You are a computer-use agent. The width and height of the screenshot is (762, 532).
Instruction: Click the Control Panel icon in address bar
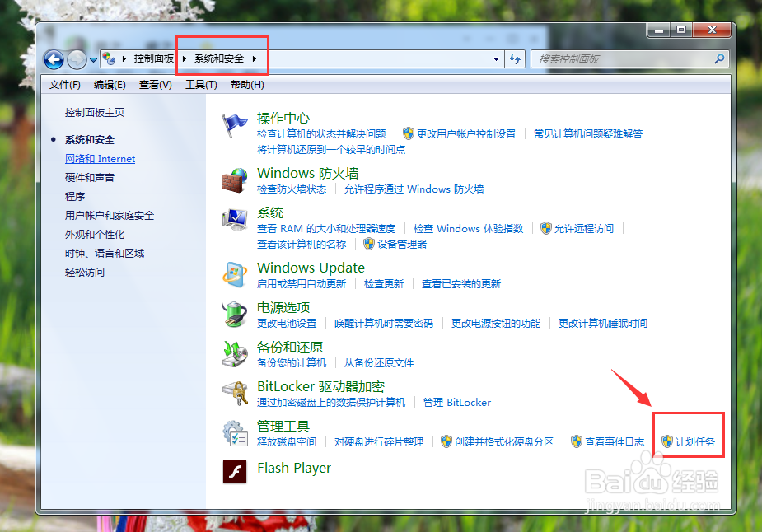coord(109,58)
